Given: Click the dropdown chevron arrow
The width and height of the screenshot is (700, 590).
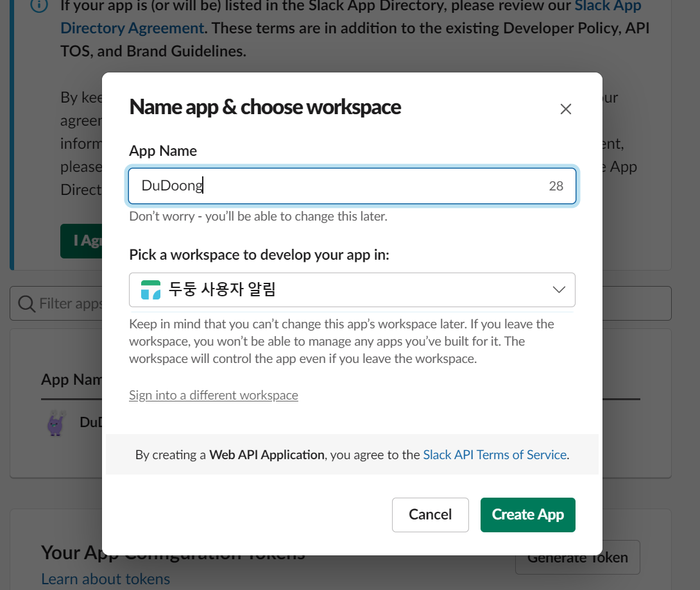Looking at the screenshot, I should click(559, 290).
